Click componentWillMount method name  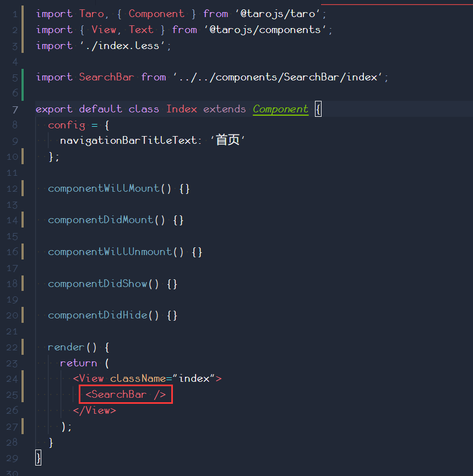(x=104, y=188)
